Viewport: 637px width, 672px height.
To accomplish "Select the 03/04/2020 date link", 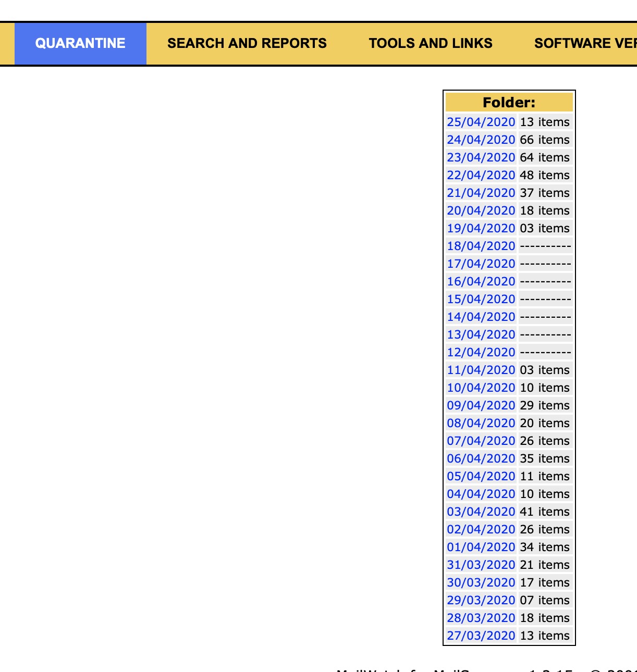I will pos(481,511).
